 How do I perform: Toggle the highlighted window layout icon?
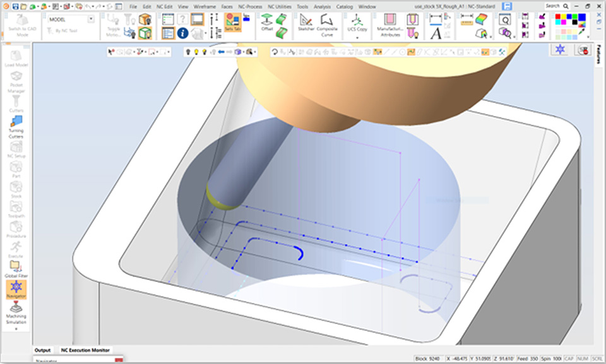pos(197,20)
